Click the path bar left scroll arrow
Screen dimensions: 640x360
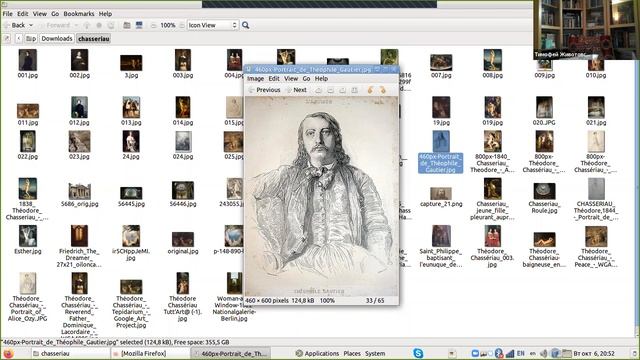coord(19,39)
